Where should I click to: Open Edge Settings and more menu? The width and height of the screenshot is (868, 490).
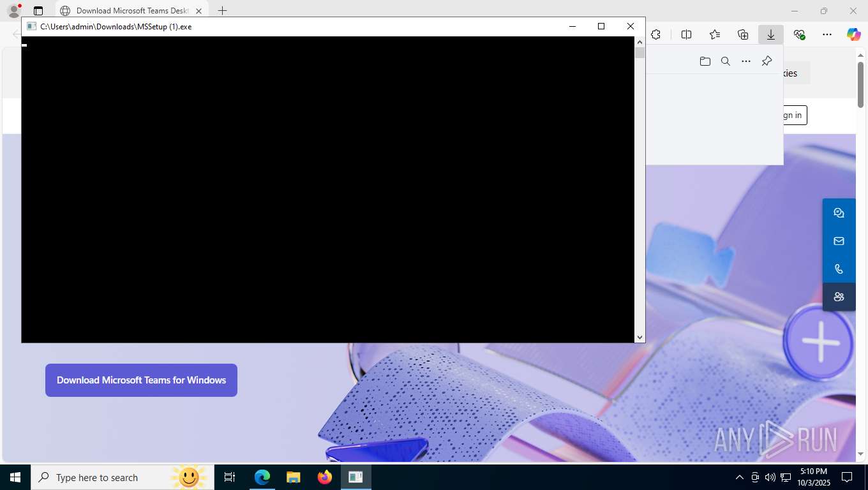click(x=827, y=34)
